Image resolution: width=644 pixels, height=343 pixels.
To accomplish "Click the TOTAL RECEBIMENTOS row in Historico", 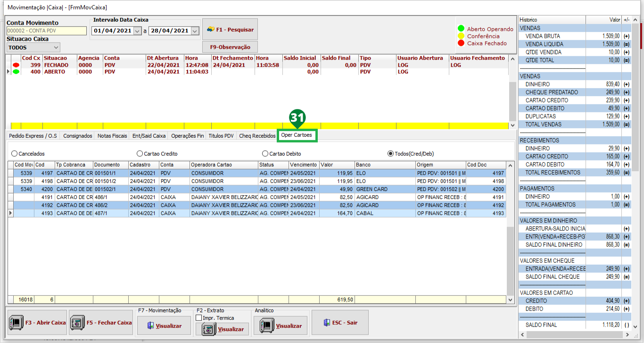I will click(x=575, y=173).
